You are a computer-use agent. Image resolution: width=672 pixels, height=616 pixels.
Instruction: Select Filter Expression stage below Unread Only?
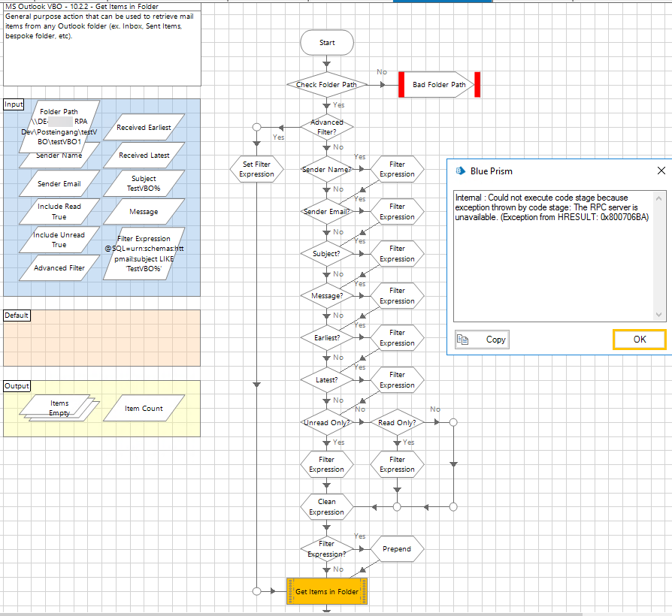tap(326, 464)
